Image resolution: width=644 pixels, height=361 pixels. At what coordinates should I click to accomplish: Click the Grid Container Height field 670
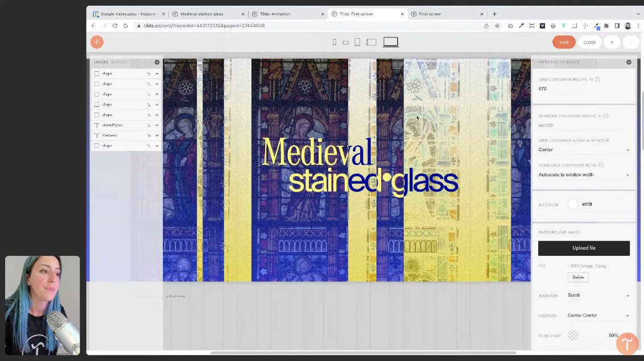coord(583,89)
